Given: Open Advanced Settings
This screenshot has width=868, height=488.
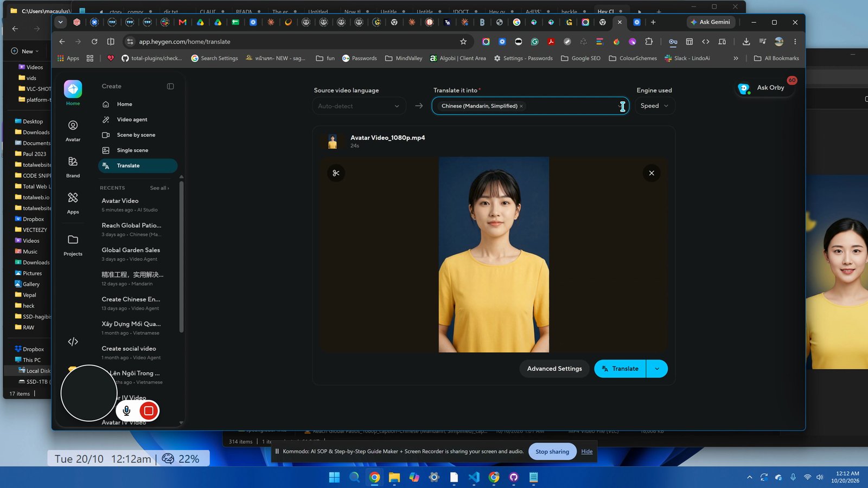Looking at the screenshot, I should 554,369.
